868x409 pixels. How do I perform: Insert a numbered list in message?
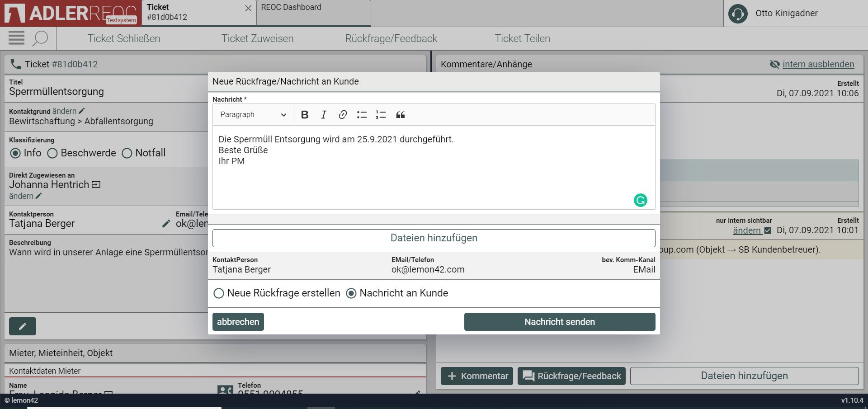click(x=381, y=115)
